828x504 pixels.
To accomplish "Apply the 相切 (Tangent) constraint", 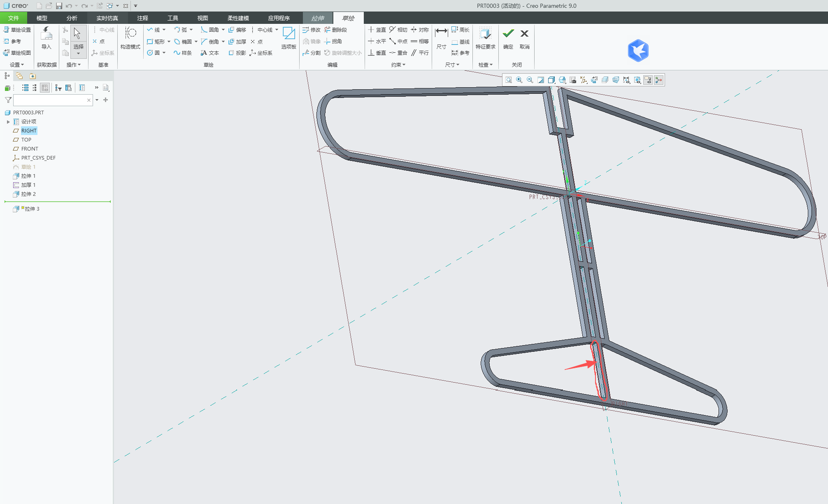I will (x=398, y=30).
